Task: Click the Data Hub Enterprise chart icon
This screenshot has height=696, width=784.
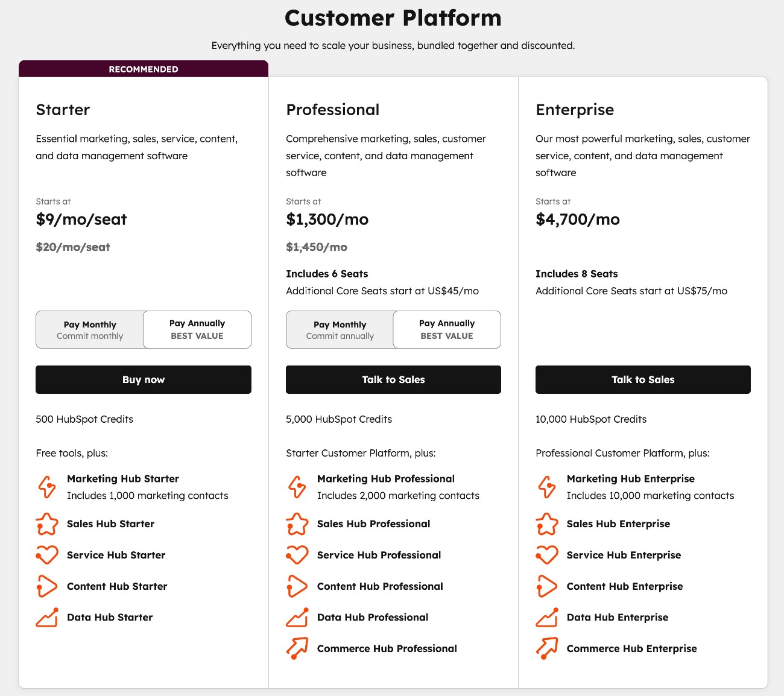Action: tap(546, 617)
